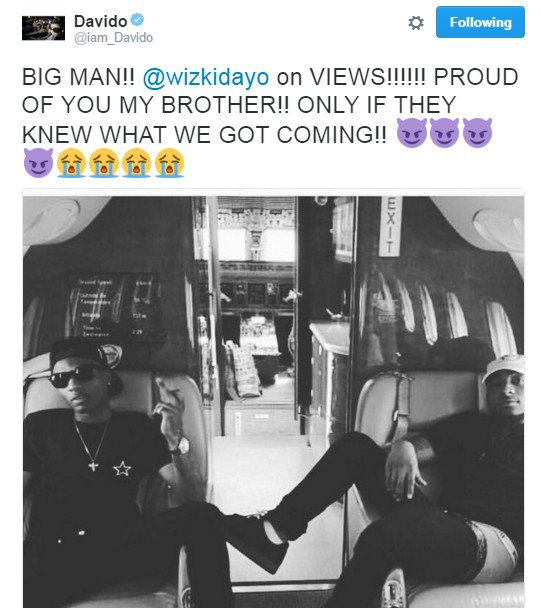Open the @wizkidayo mention link
Image resolution: width=541 pixels, height=608 pixels.
click(x=206, y=77)
